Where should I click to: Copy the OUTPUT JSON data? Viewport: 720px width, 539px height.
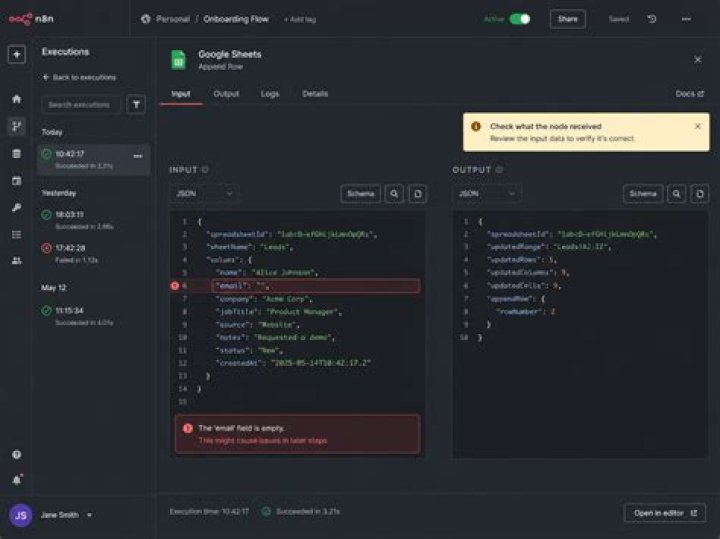[700, 194]
